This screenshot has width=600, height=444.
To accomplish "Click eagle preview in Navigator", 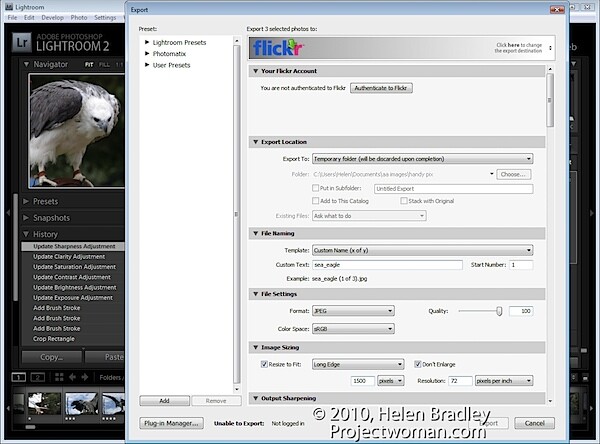I will coord(77,131).
